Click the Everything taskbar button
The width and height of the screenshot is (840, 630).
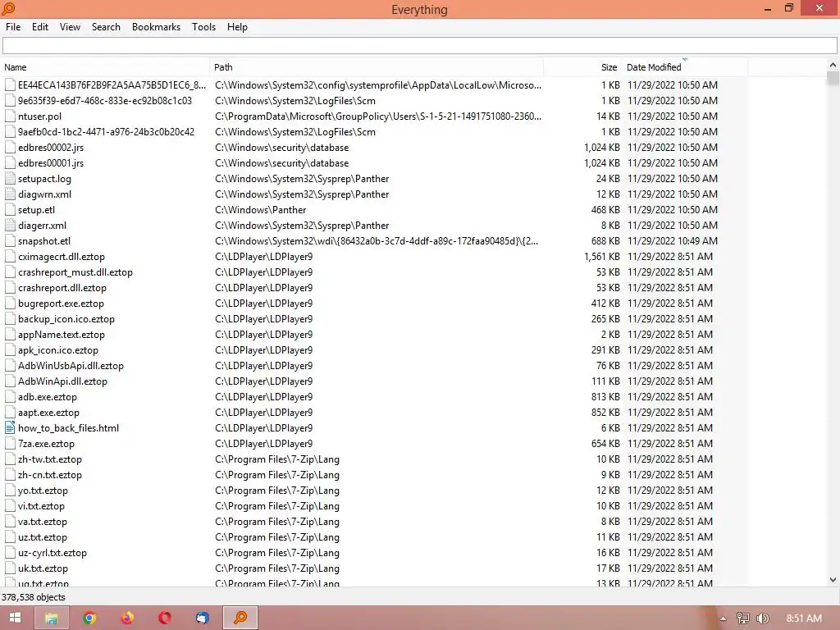240,618
